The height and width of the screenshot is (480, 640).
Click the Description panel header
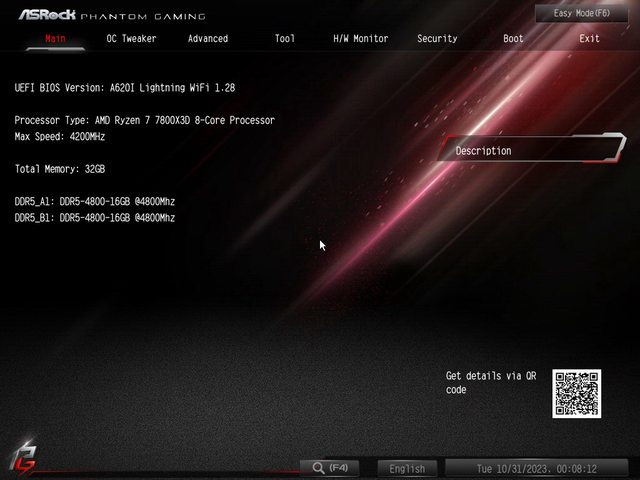(x=530, y=151)
